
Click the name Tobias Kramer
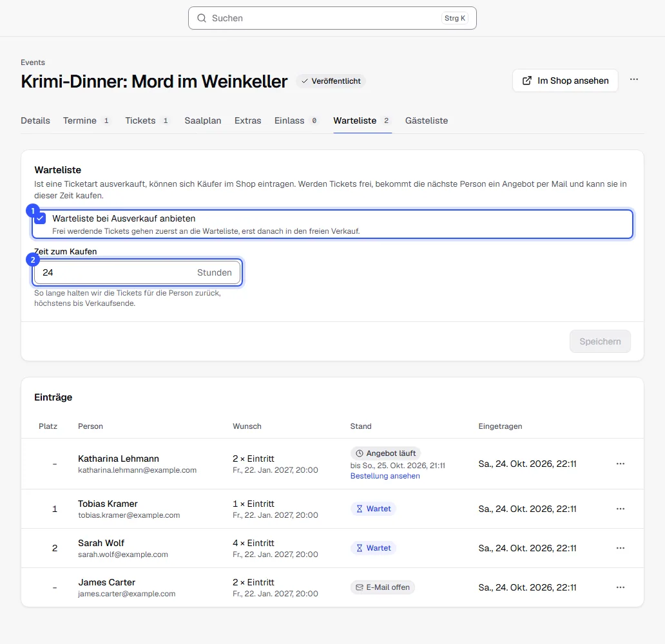pos(108,504)
